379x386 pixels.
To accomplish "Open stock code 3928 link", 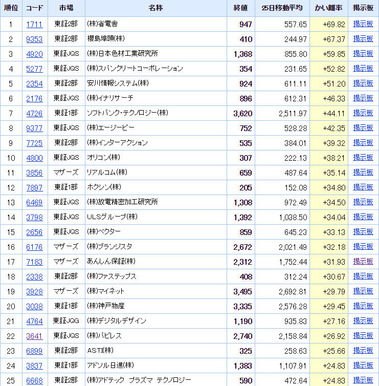I will [34, 291].
